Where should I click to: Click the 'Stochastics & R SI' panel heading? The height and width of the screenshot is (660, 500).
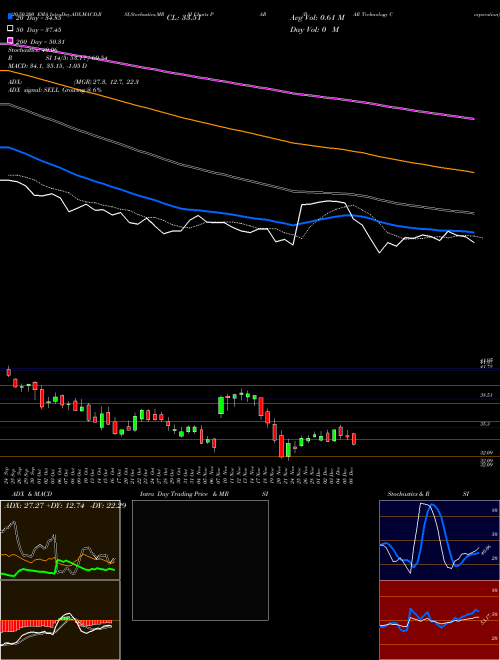pyautogui.click(x=428, y=494)
